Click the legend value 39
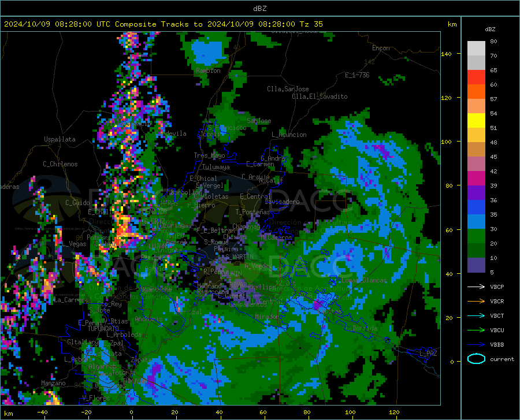 (493, 185)
